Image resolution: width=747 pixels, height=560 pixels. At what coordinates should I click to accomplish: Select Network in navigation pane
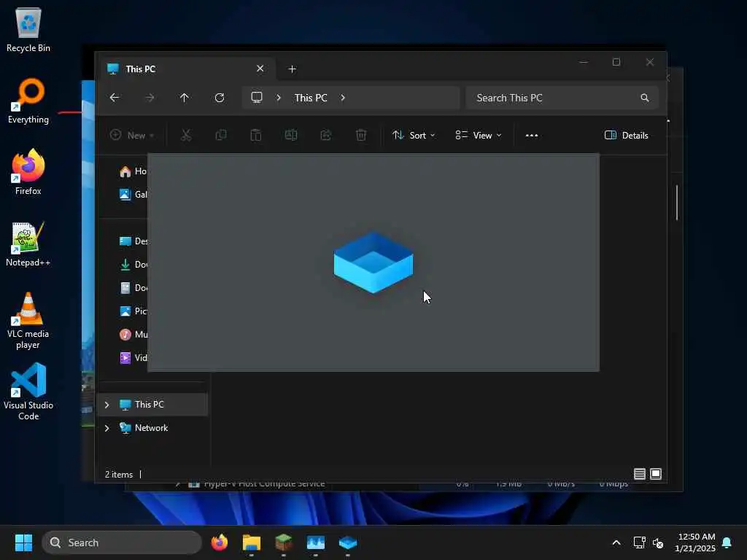[x=152, y=427]
